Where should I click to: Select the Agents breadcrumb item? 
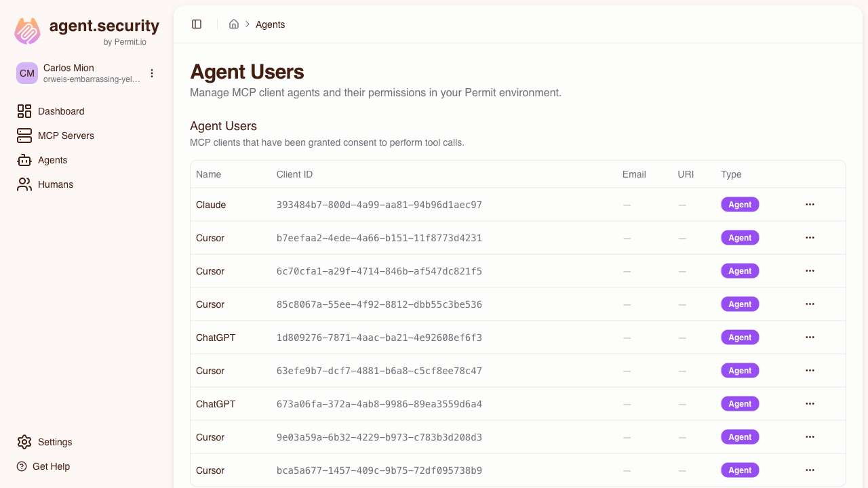pyautogui.click(x=270, y=24)
